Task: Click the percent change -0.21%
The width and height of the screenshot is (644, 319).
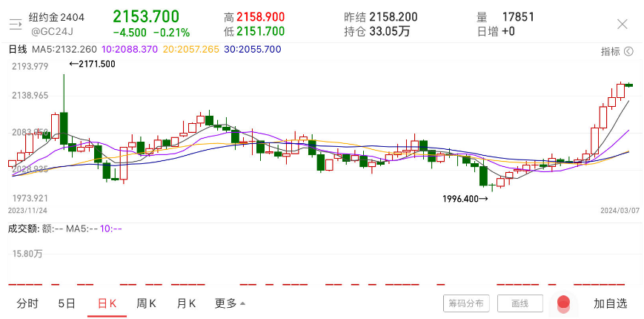Action: pos(172,32)
